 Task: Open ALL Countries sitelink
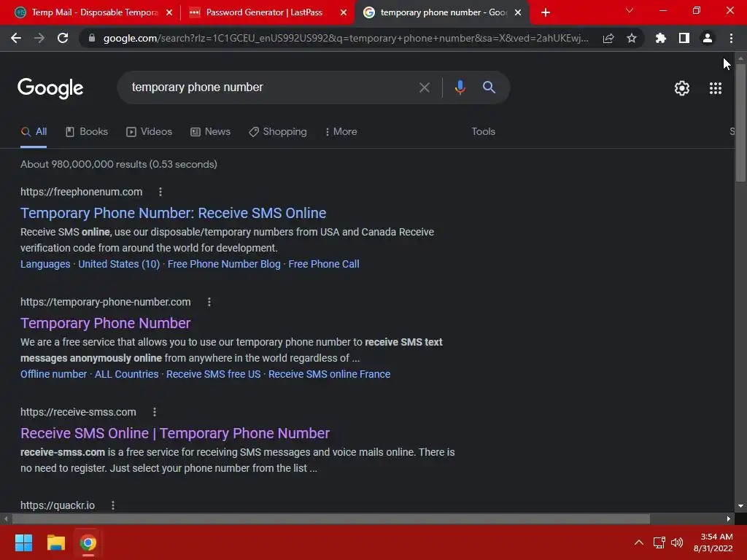(127, 374)
